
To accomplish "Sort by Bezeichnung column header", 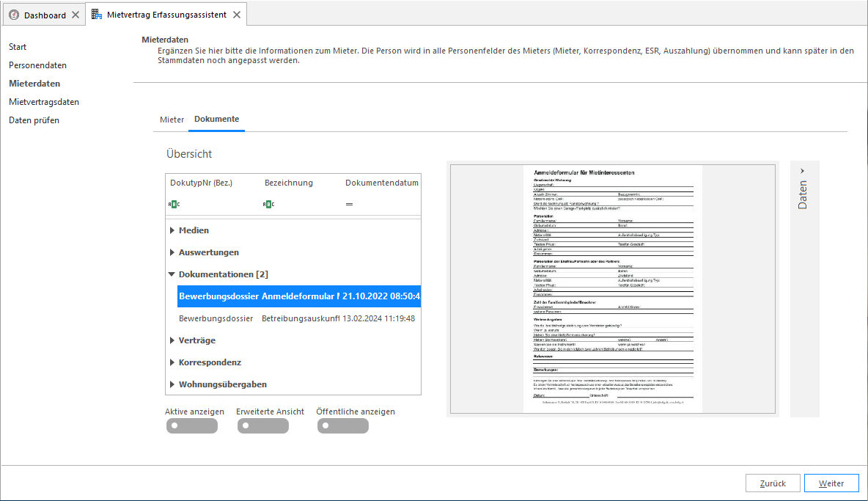I will pos(288,183).
